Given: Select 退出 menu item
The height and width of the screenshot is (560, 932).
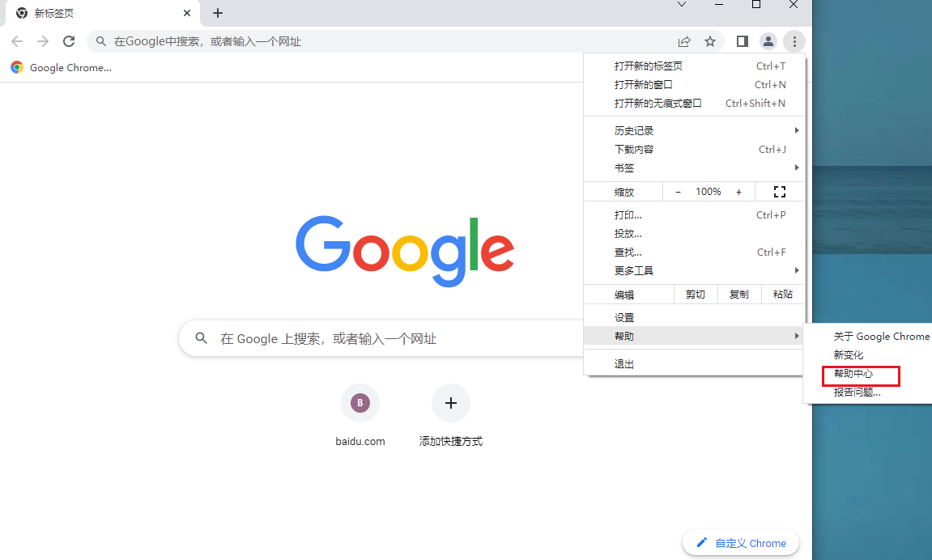Looking at the screenshot, I should [x=694, y=364].
